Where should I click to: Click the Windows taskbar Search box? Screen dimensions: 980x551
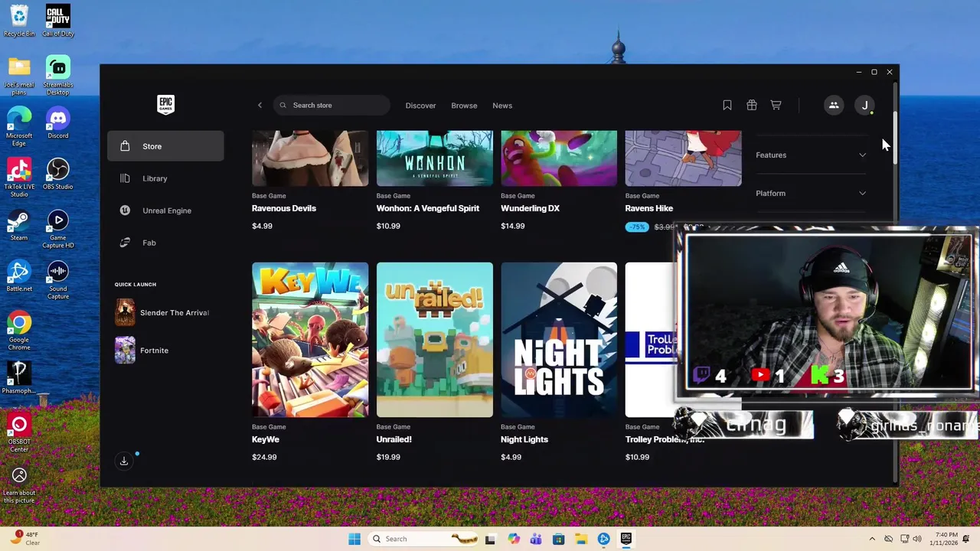coord(422,539)
